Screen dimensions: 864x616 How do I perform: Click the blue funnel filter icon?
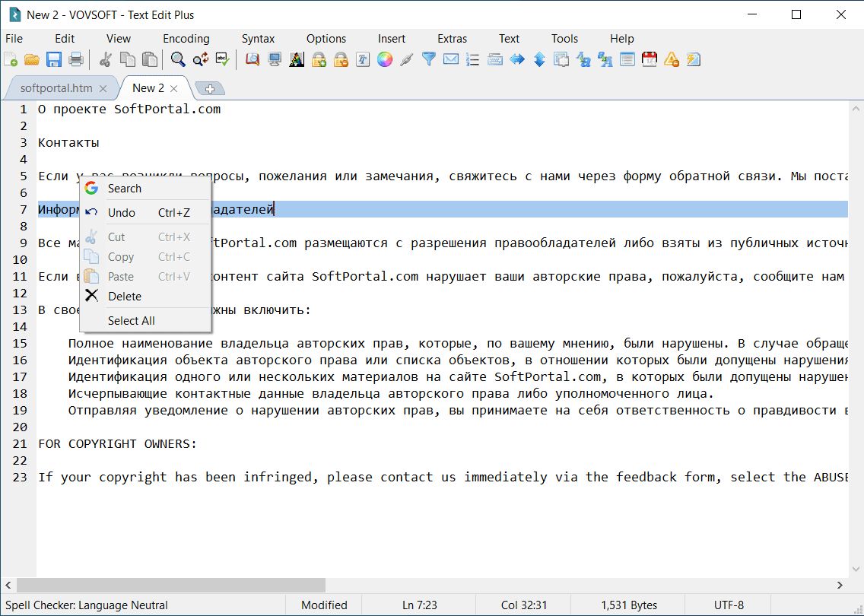429,59
